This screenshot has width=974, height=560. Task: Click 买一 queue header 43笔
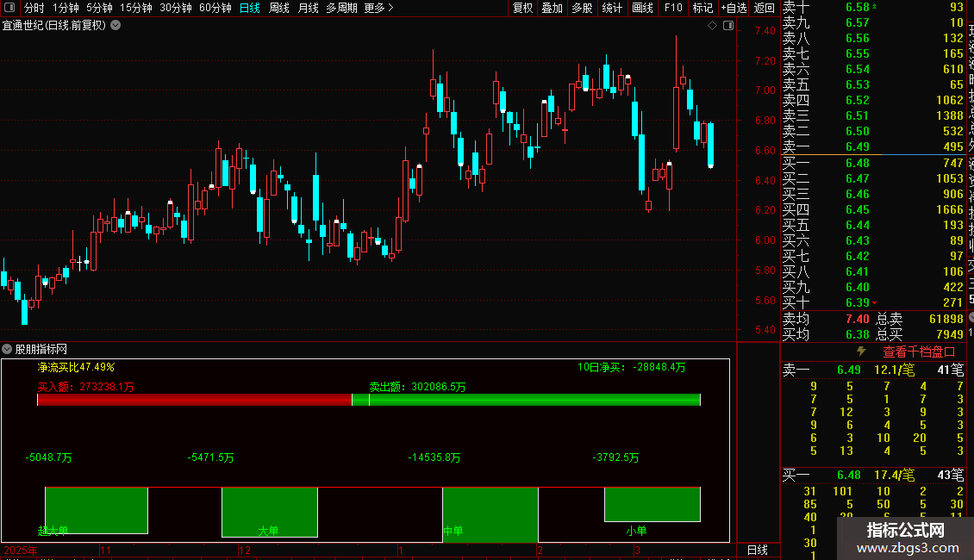[x=951, y=475]
